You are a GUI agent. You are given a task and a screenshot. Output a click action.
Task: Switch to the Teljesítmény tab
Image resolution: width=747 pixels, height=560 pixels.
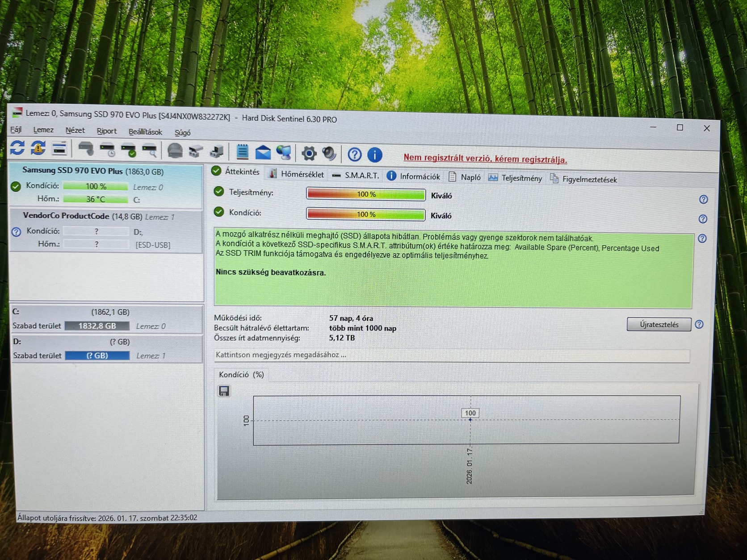515,178
